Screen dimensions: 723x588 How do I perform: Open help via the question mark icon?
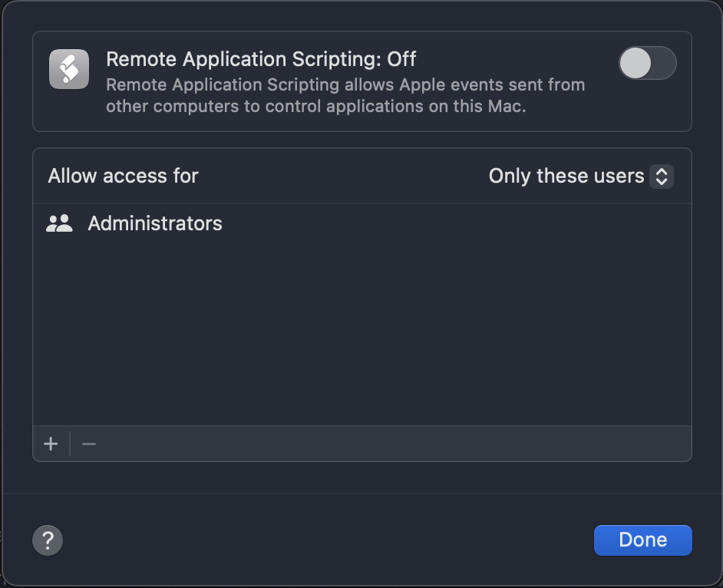pyautogui.click(x=48, y=540)
